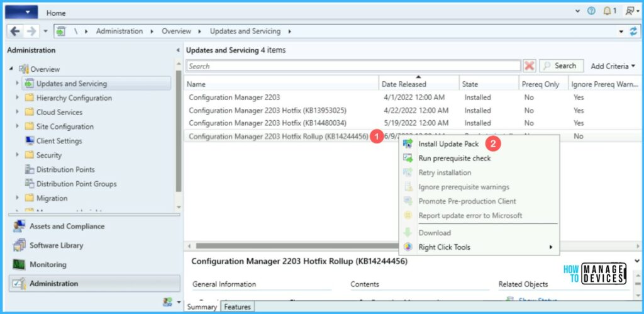Expand the Cloud Services folder
This screenshot has height=314, width=644.
(17, 112)
